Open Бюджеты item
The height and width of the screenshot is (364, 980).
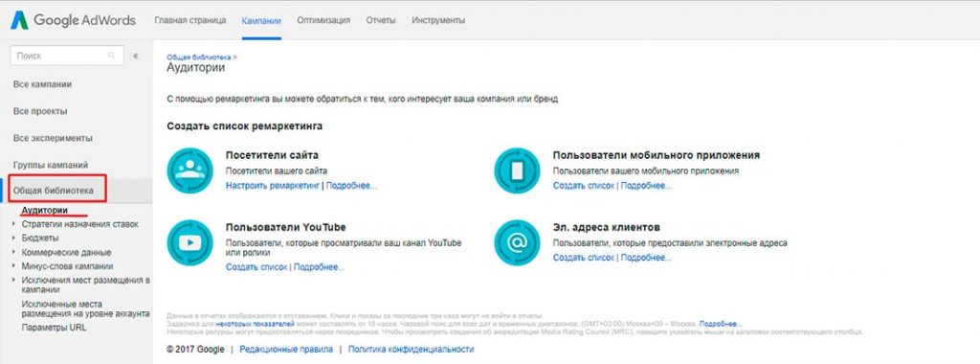click(x=40, y=238)
